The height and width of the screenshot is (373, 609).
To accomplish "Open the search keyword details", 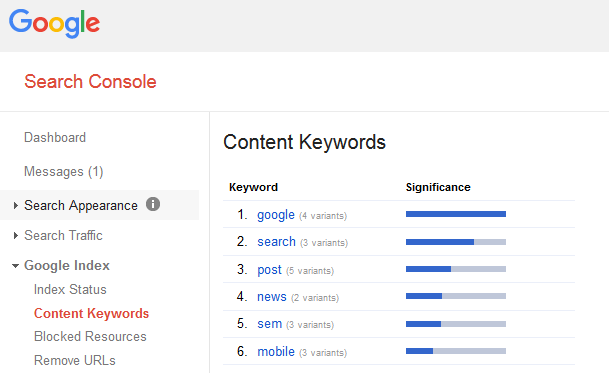I will click(276, 242).
